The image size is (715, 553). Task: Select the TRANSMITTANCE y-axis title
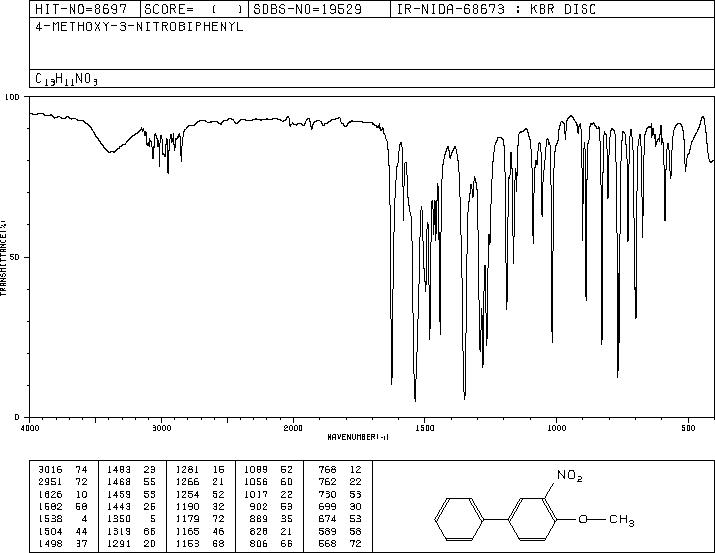(3, 258)
